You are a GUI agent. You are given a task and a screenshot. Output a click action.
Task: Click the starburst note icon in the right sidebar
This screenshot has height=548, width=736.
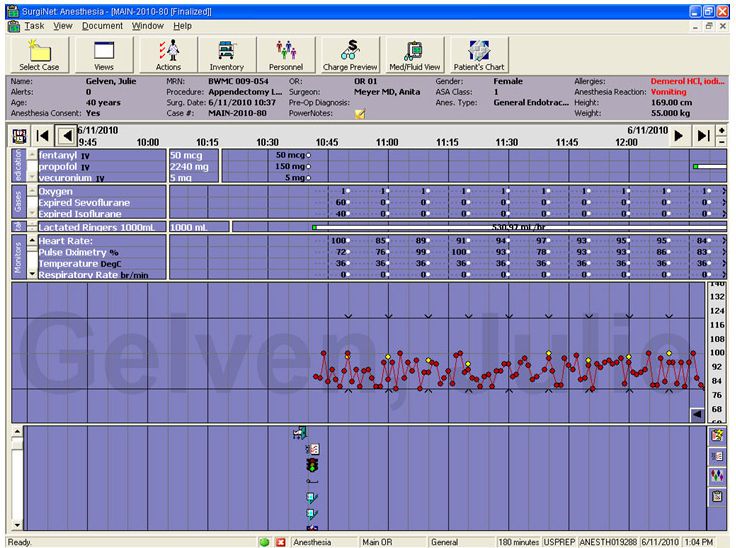[717, 435]
